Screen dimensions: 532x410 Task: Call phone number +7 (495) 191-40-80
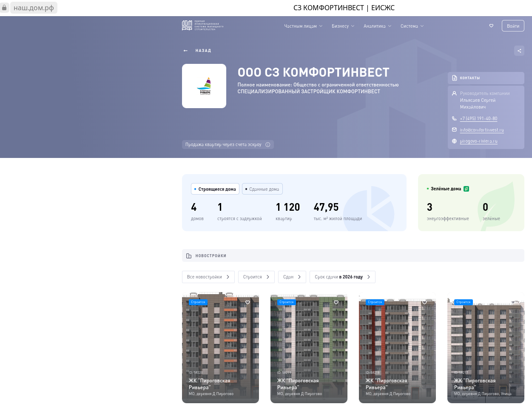tap(478, 119)
